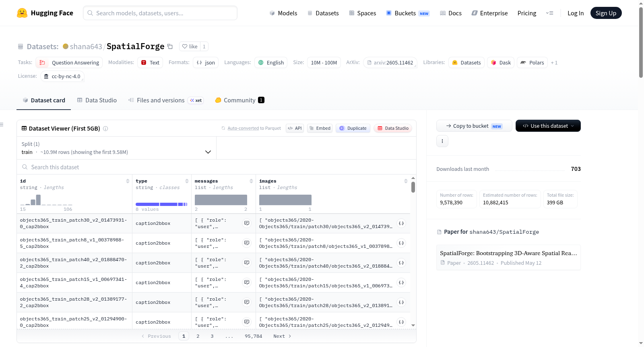Jump to last page 95,784
The height and width of the screenshot is (347, 644).
coord(253,336)
